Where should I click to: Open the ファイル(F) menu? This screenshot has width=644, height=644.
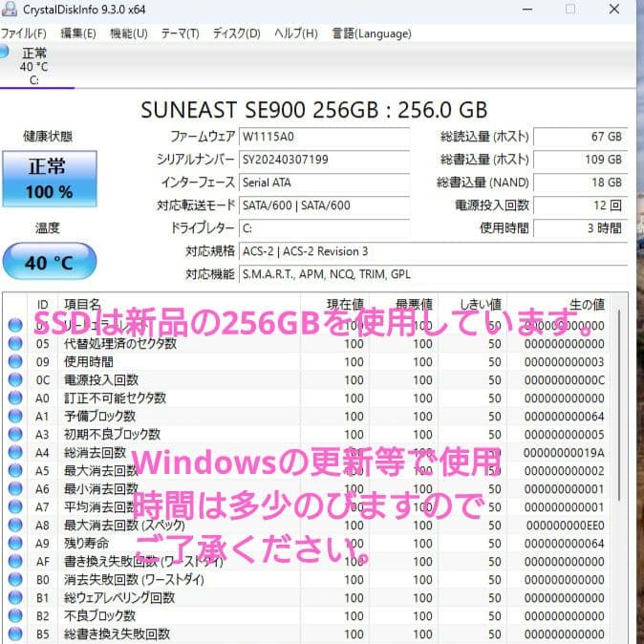pyautogui.click(x=24, y=33)
